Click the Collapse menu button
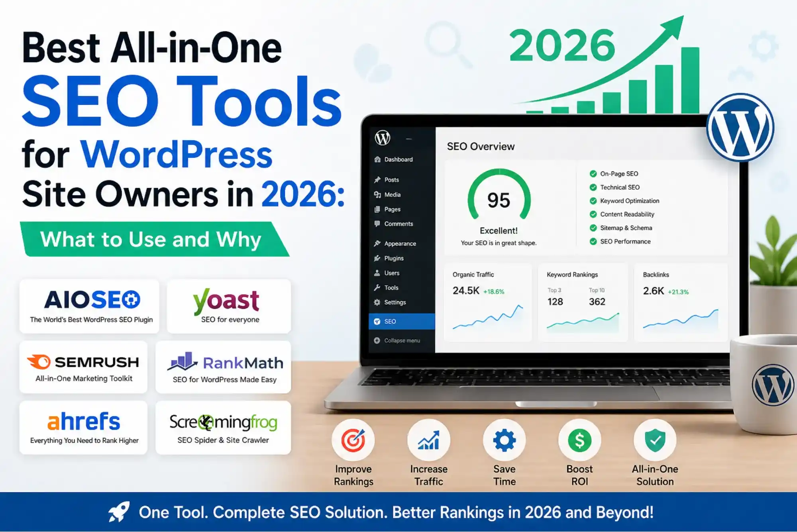 (x=402, y=340)
